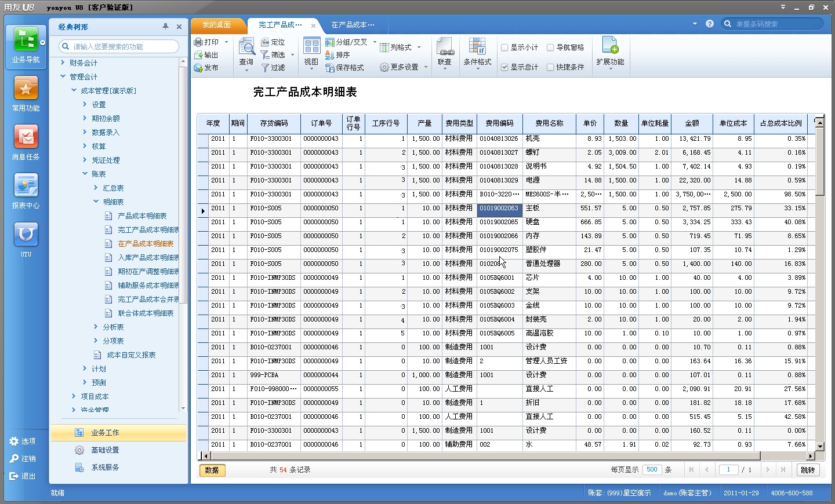Click the 查询 magnifier icon

point(246,48)
